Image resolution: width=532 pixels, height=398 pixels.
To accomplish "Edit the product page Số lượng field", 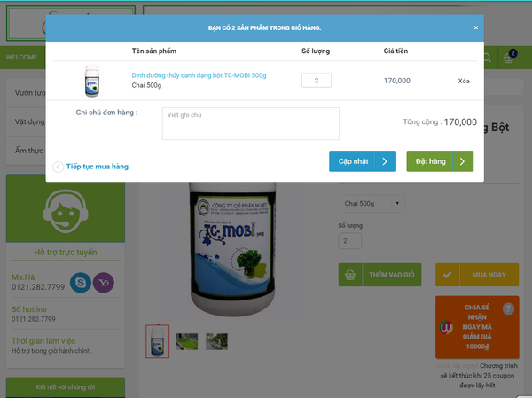I will (350, 241).
